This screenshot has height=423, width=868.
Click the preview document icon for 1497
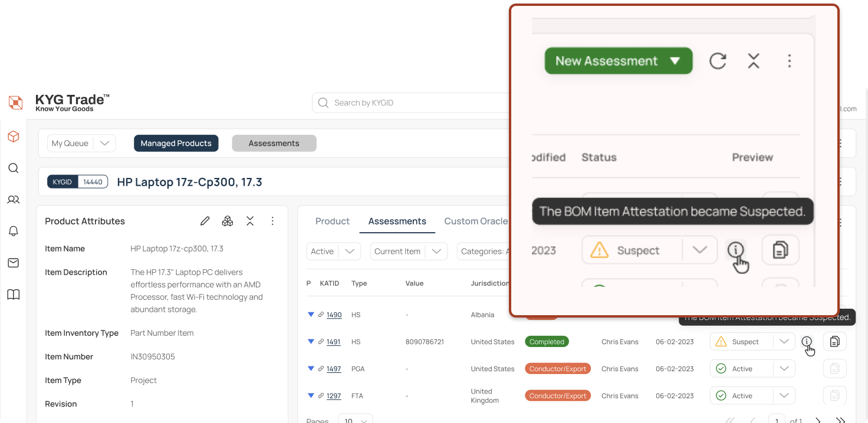pos(834,368)
